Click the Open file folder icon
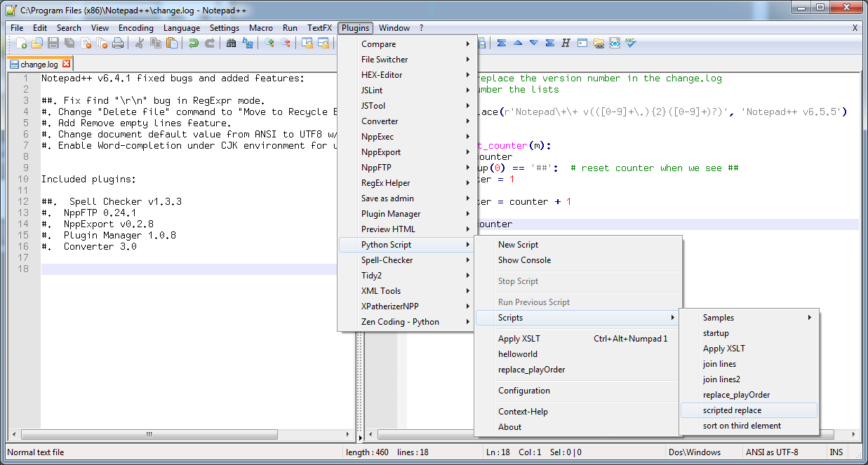868x465 pixels. pyautogui.click(x=38, y=43)
